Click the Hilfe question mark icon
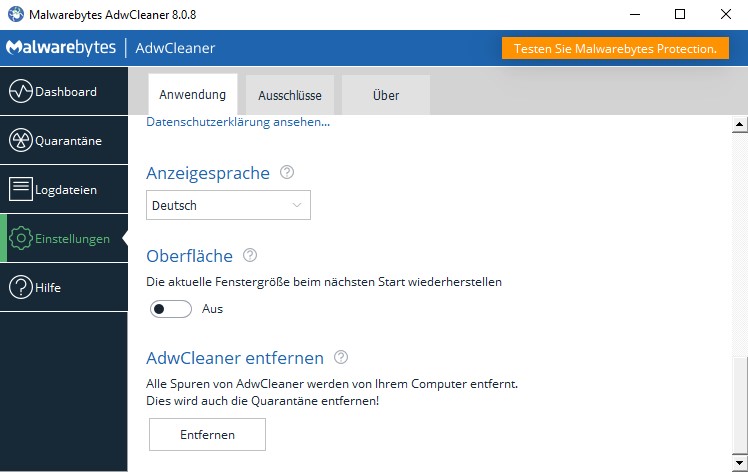748x472 pixels. click(21, 287)
